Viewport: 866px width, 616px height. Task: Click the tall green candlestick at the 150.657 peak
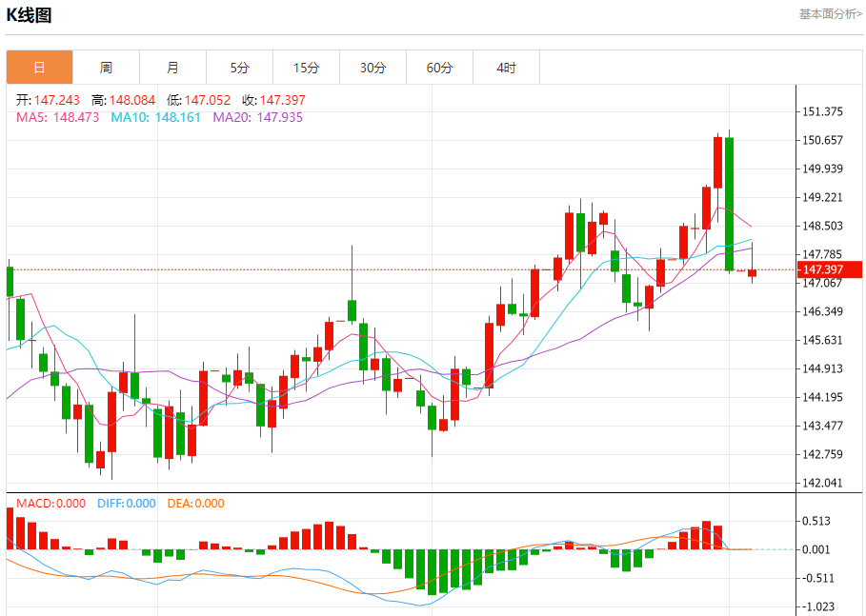(x=729, y=202)
